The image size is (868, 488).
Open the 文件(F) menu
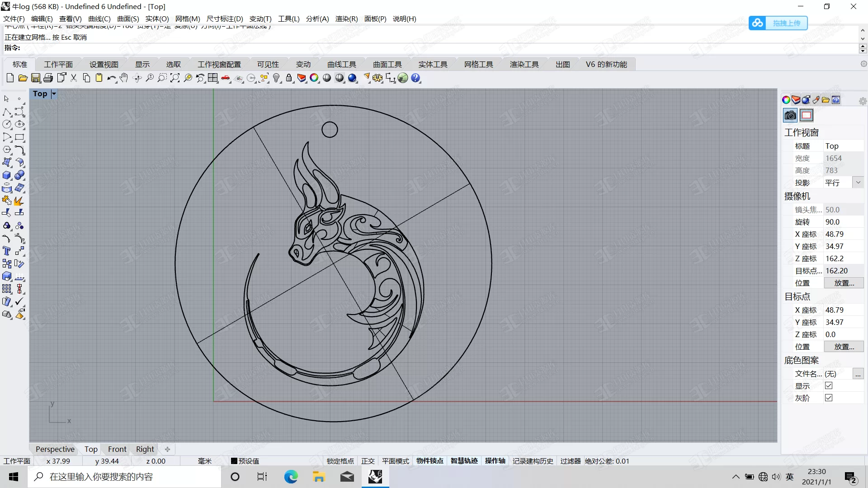[14, 19]
